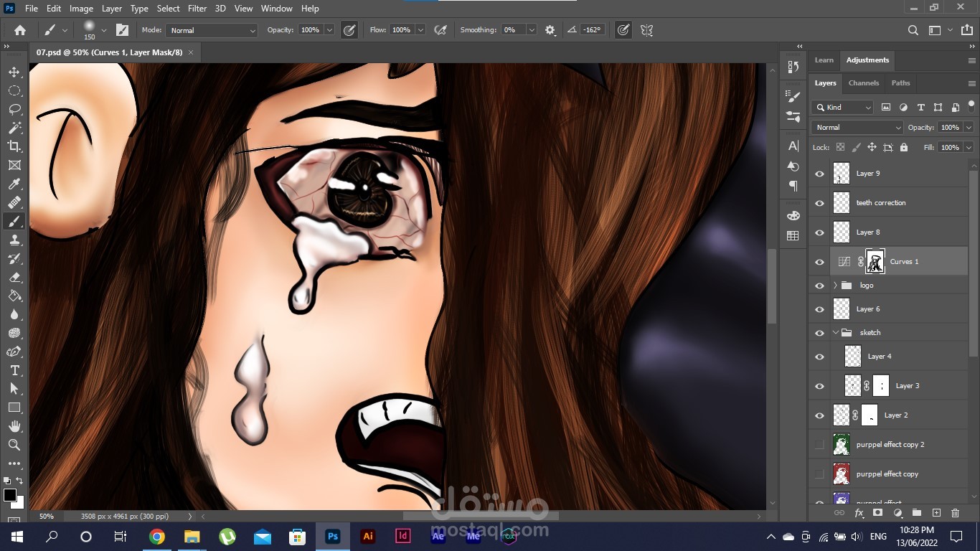Add a layer mask at panel bottom

coord(877,513)
